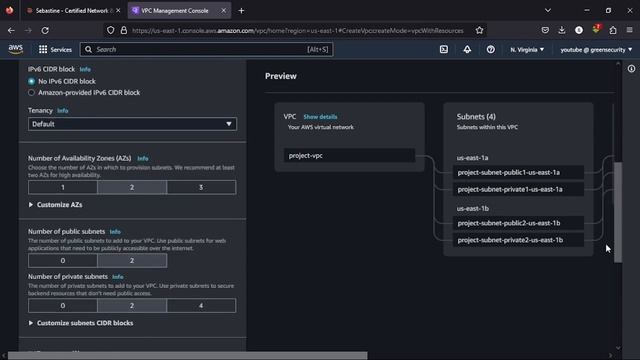Switch to VPC Management Console tab

pyautogui.click(x=180, y=11)
